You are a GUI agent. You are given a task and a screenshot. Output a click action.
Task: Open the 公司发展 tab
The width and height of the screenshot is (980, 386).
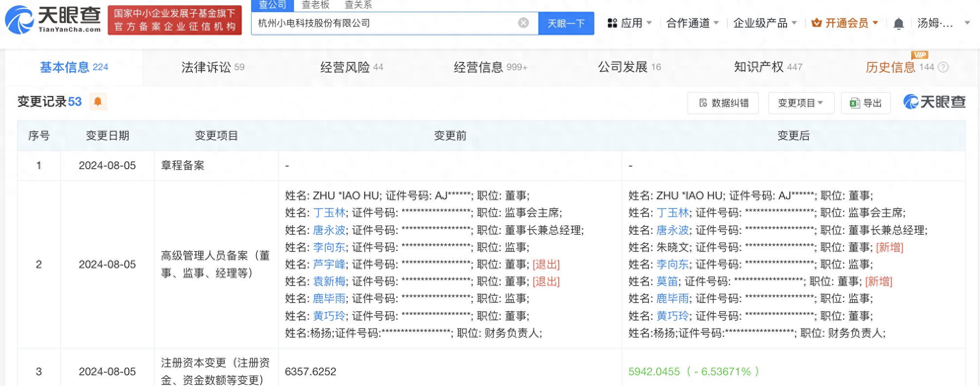[x=629, y=67]
